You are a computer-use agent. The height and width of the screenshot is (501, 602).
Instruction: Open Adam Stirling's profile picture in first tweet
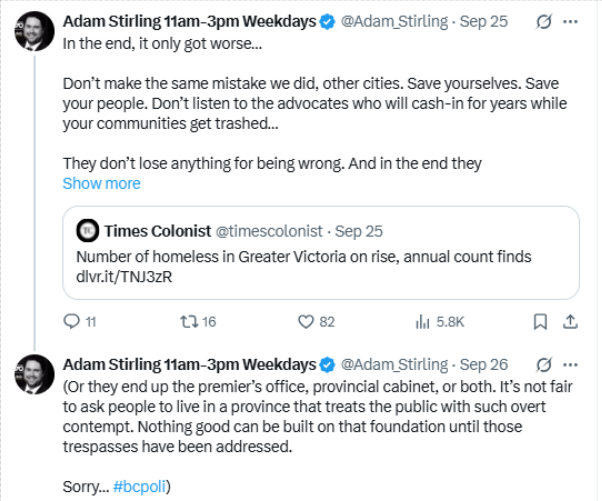(35, 31)
